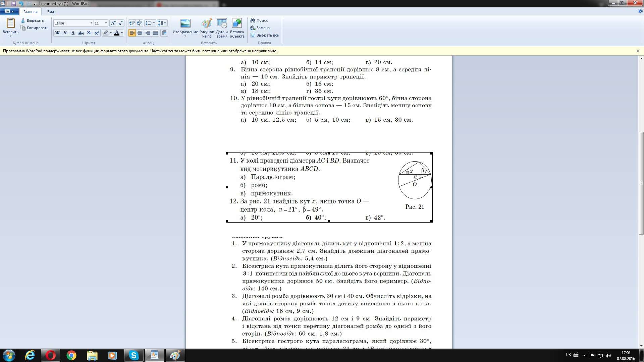Image resolution: width=644 pixels, height=362 pixels.
Task: Click the Paste (Вставить) clipboard icon
Action: click(11, 23)
